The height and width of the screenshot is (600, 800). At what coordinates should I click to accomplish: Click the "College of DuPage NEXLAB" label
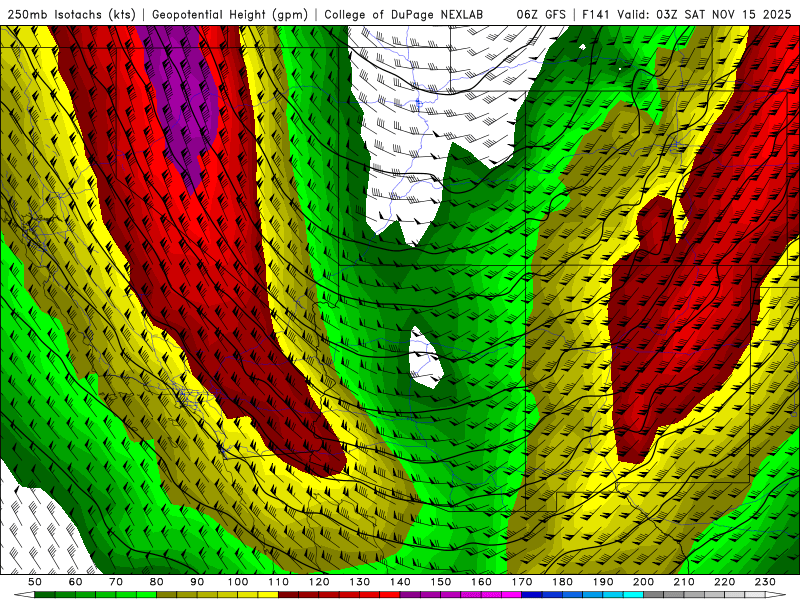(x=404, y=15)
